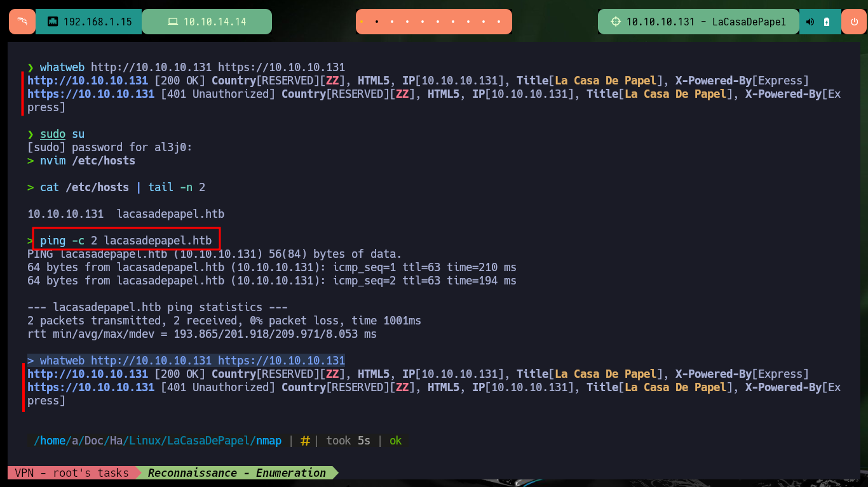Image resolution: width=868 pixels, height=487 pixels.
Task: Click the laptop icon beside 10.10.14.14
Action: pos(173,22)
